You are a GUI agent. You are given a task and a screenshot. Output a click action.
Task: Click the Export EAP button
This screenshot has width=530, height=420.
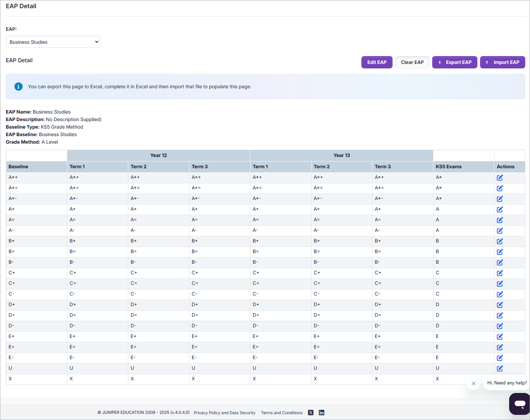[454, 62]
